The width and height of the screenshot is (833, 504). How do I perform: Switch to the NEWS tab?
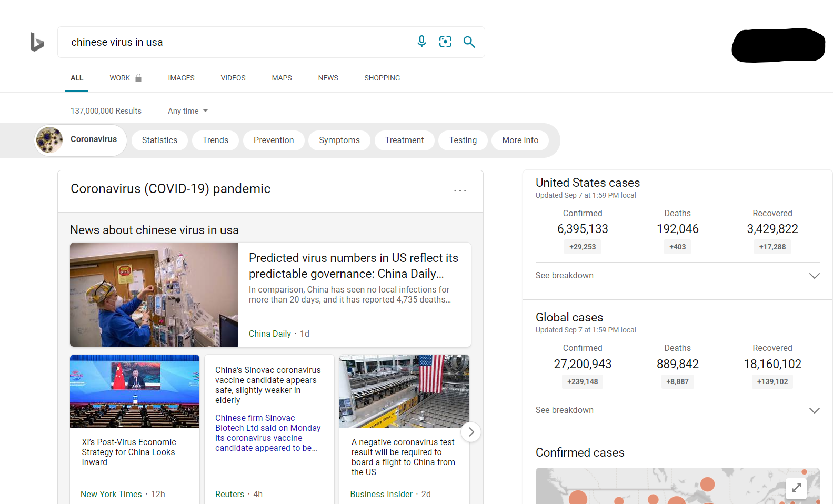(328, 78)
